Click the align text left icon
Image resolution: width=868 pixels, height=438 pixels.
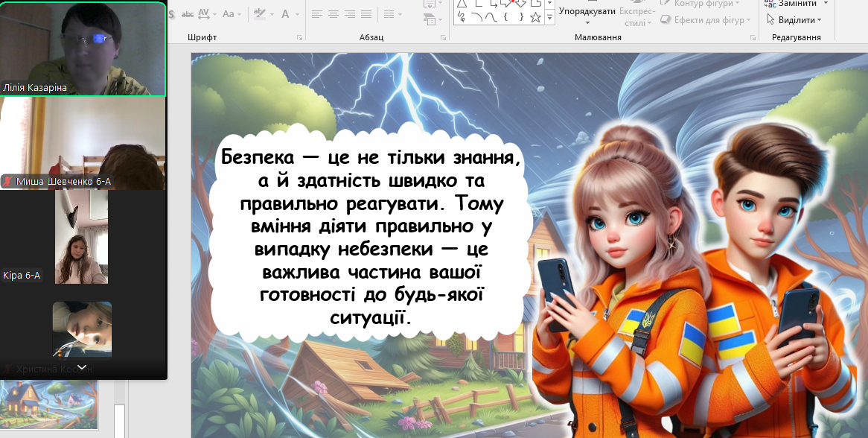tap(317, 14)
